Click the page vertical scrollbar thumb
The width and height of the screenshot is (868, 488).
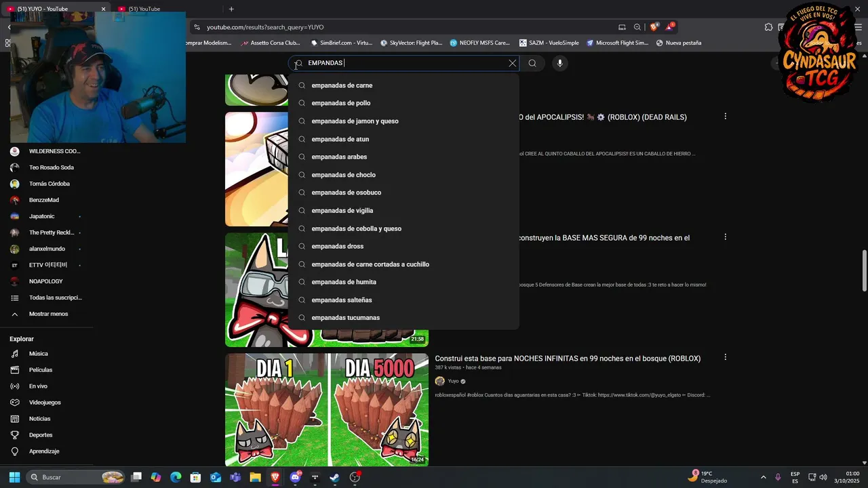pos(864,270)
